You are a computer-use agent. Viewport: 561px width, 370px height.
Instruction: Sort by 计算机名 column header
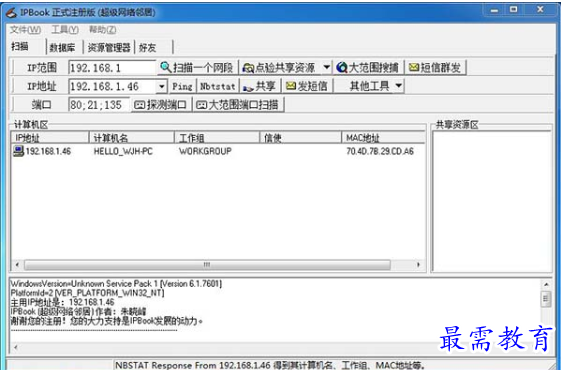[131, 138]
